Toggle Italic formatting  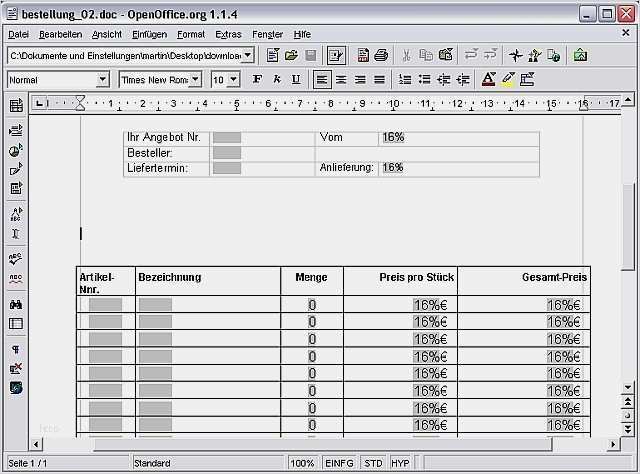[277, 79]
